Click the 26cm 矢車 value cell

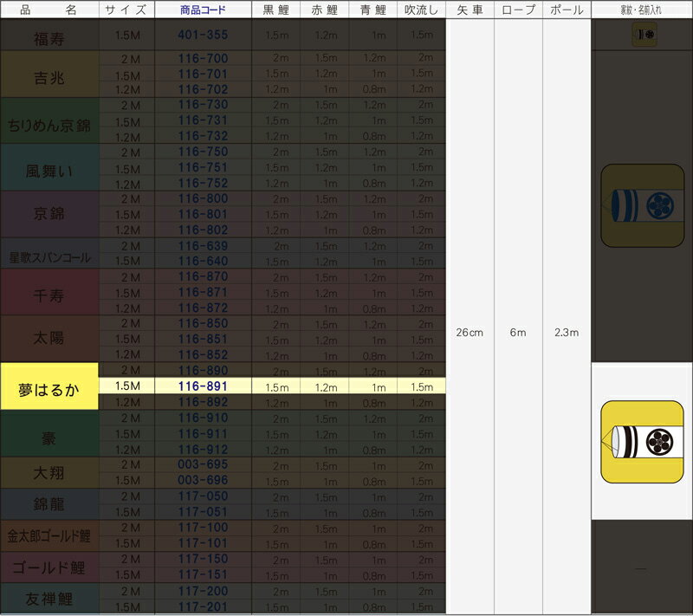(470, 333)
